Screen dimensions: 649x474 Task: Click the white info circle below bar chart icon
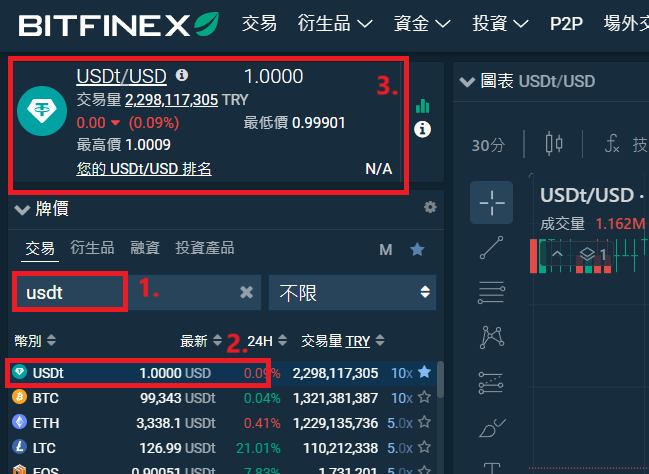[423, 130]
